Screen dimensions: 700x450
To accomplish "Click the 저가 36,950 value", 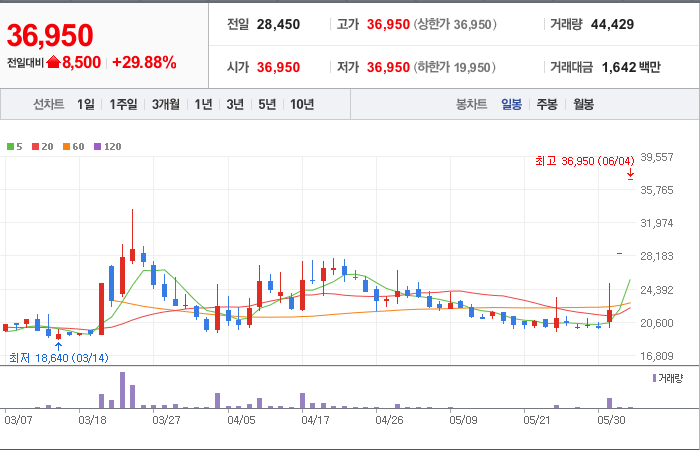I will click(x=388, y=67).
